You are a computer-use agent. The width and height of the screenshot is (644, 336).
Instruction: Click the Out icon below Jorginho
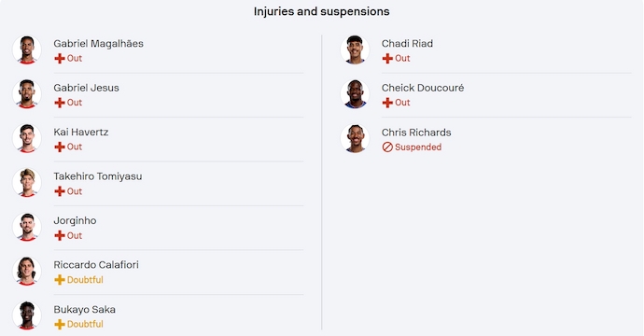[60, 235]
